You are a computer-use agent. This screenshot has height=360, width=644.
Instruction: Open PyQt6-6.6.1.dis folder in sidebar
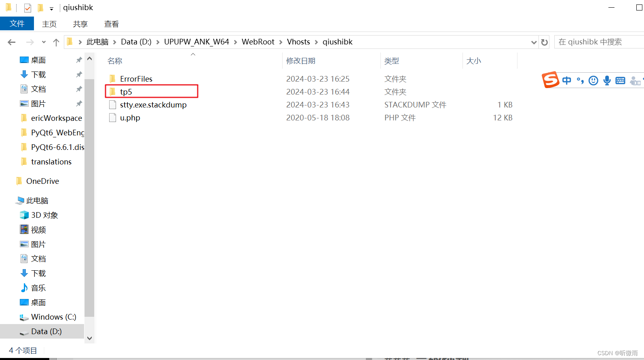(57, 147)
